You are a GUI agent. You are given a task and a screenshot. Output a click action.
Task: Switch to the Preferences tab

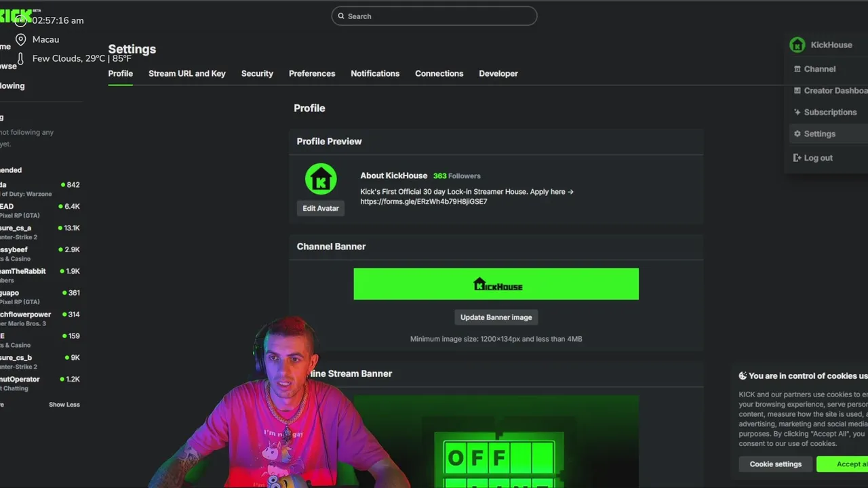(312, 73)
